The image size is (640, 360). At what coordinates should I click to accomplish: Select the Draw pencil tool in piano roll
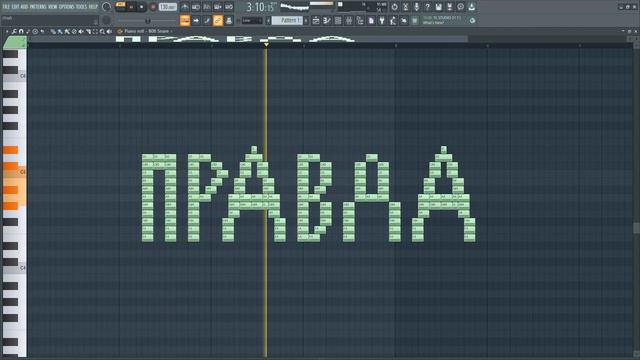coord(53,31)
